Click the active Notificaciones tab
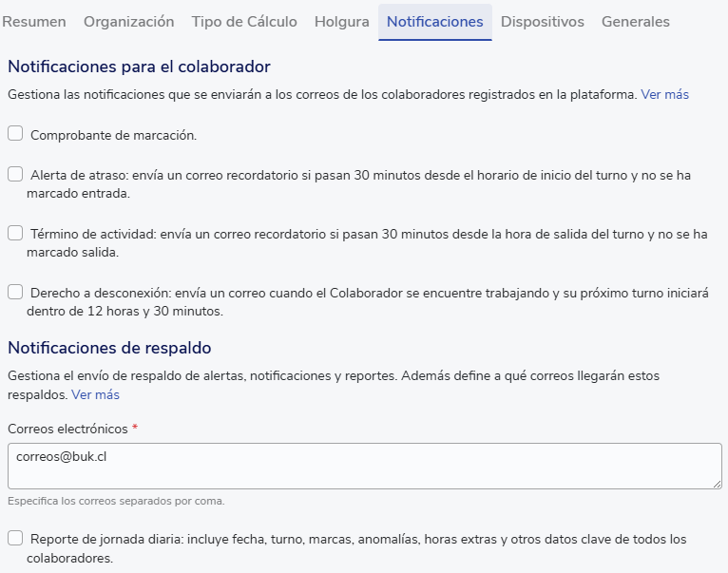Screen dimensions: 728x573 434,22
